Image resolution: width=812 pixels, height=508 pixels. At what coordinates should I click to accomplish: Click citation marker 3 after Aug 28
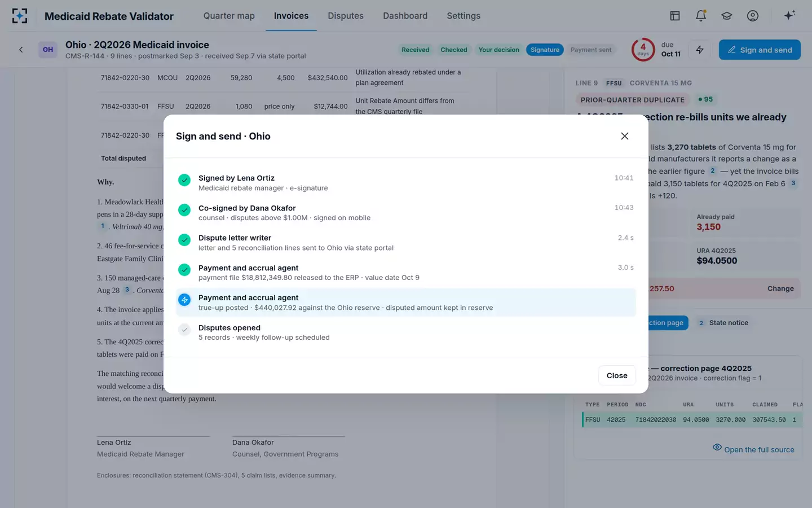tap(127, 290)
